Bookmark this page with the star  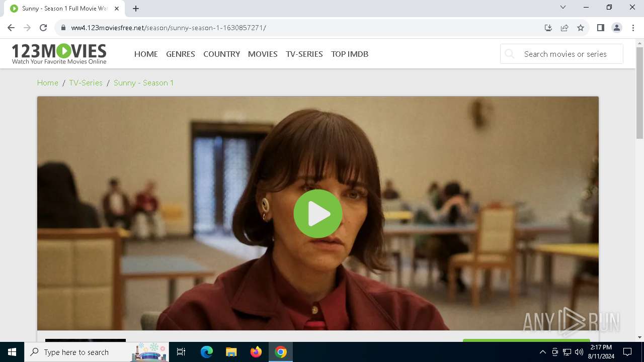(581, 28)
